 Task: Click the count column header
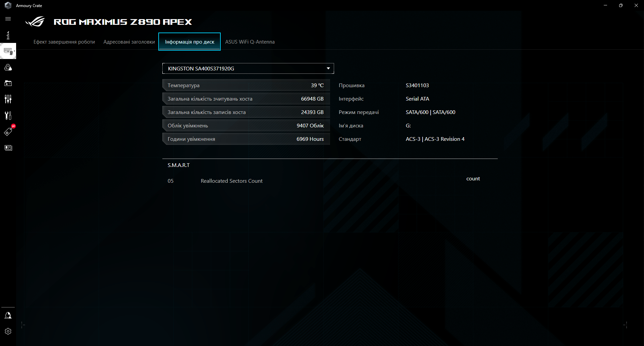click(473, 179)
